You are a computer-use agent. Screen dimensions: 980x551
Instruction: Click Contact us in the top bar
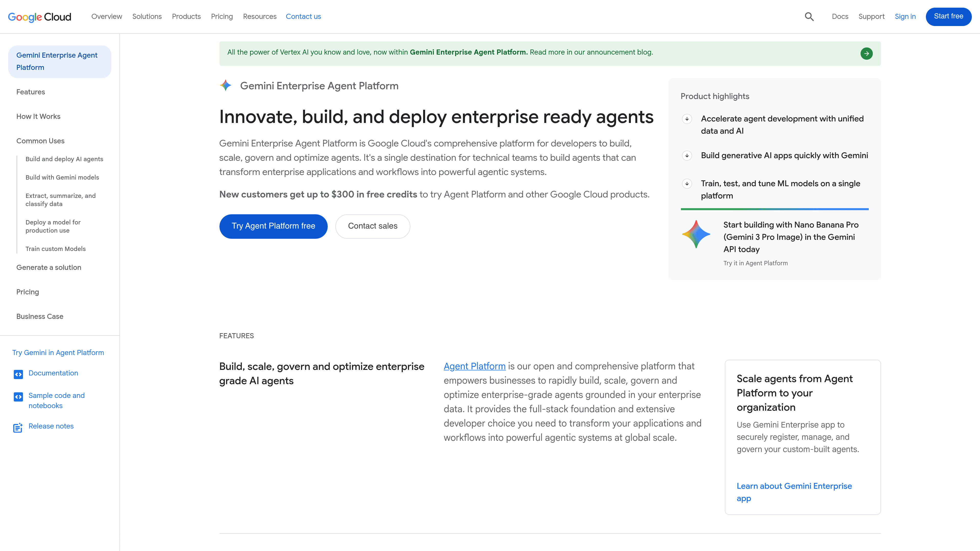[x=303, y=16]
